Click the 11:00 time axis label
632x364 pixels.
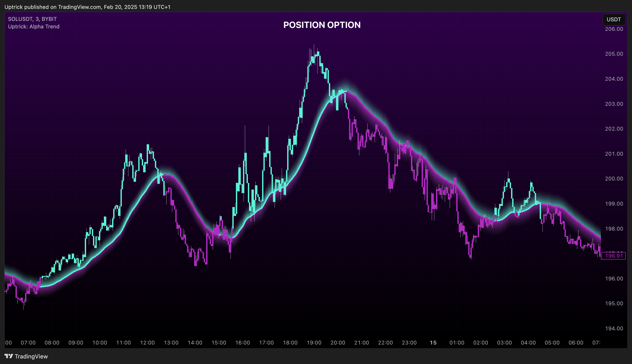[123, 342]
